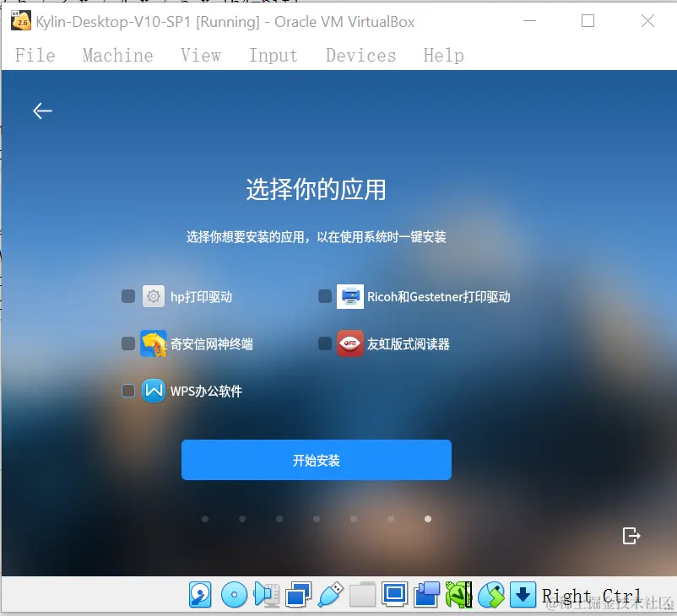Select the 奇安信网神终端 checkbox
677x616 pixels.
coord(128,343)
